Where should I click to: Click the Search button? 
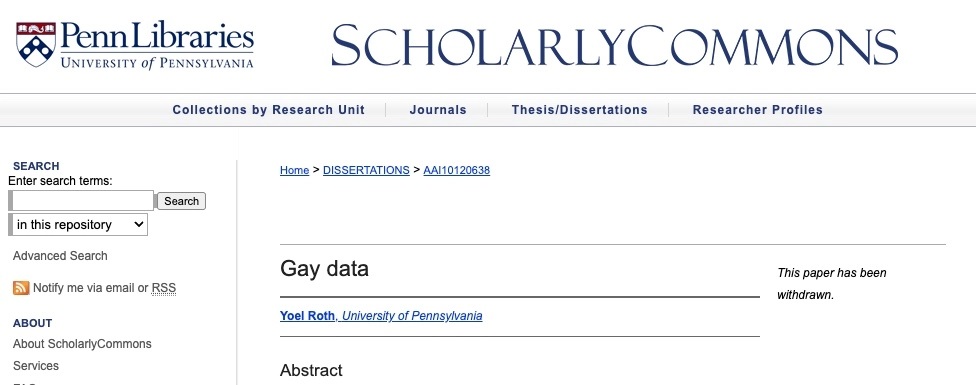point(181,201)
